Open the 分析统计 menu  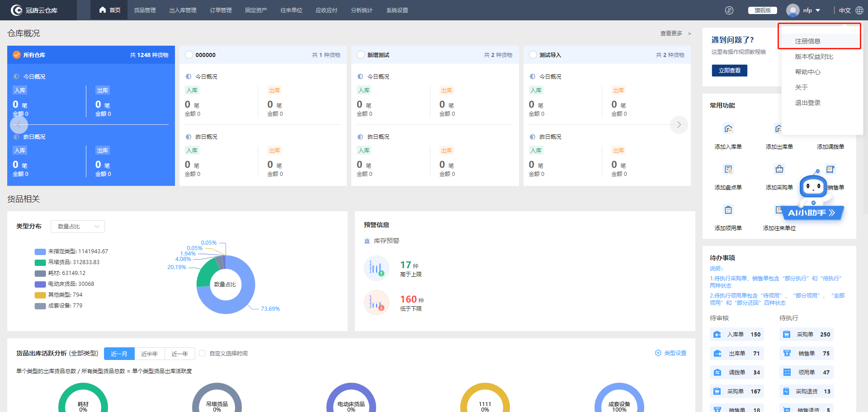pyautogui.click(x=362, y=10)
